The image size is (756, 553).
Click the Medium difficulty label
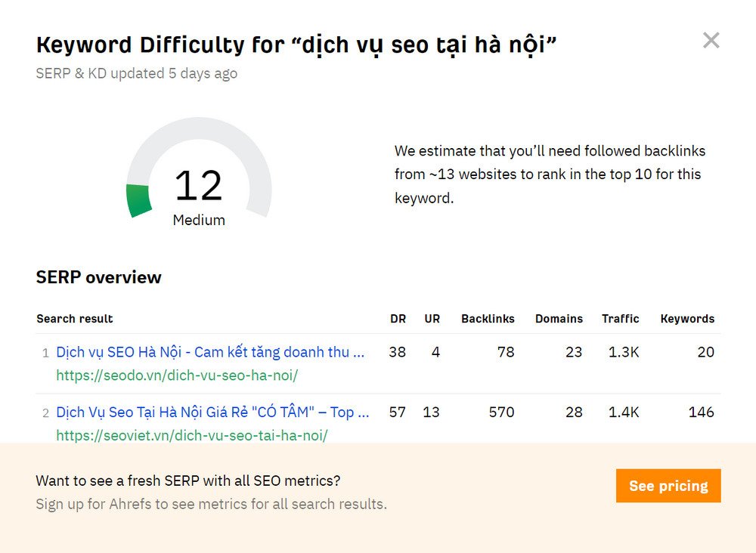tap(199, 220)
